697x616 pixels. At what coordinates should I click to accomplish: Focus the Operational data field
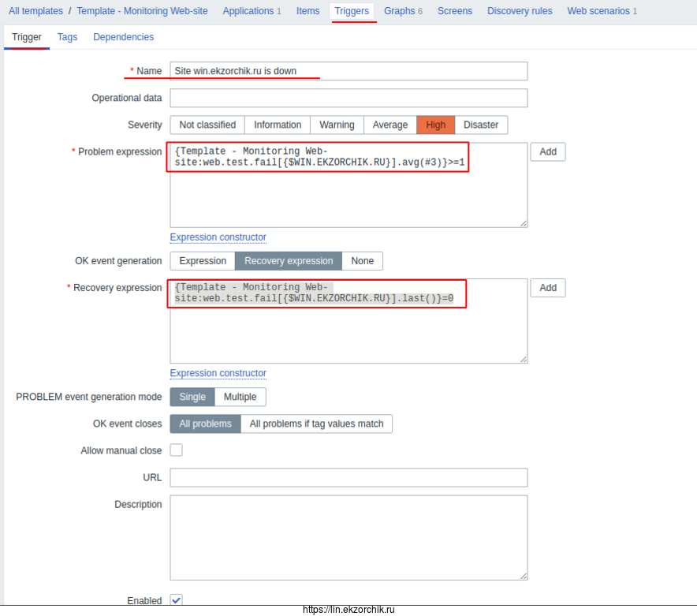348,98
